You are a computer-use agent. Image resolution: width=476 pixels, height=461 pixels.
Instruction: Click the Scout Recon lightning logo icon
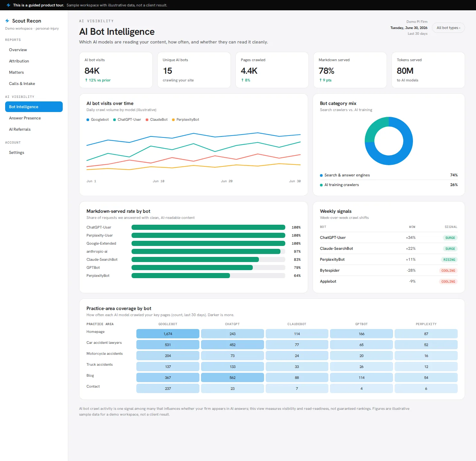pos(7,21)
